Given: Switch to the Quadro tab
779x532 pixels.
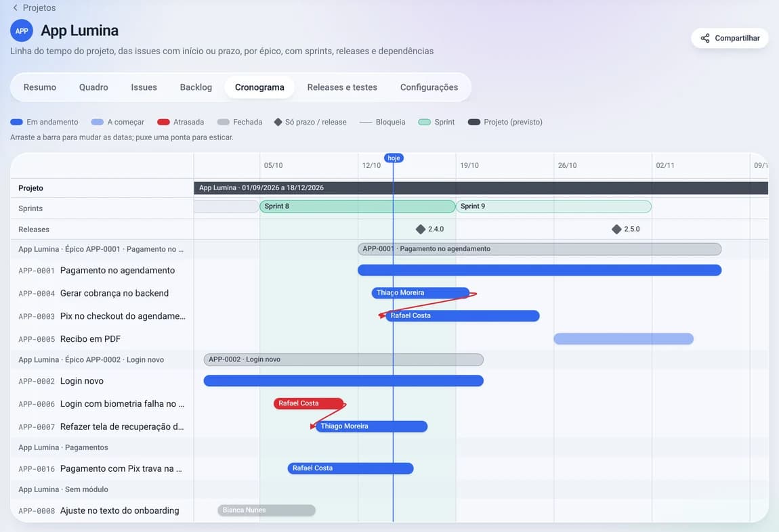Looking at the screenshot, I should click(93, 87).
